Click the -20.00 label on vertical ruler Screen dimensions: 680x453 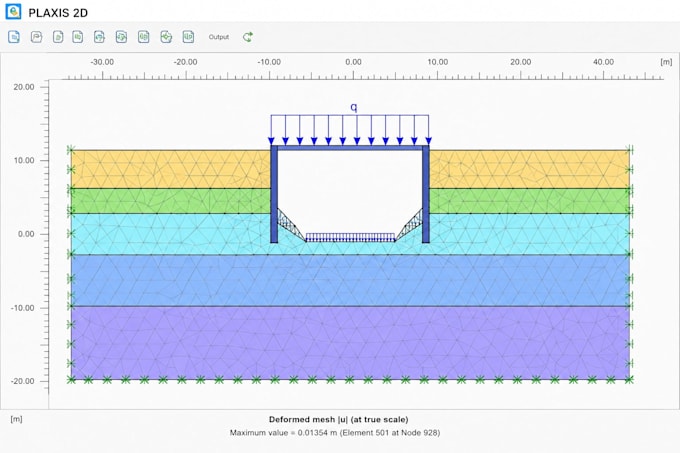coord(23,381)
